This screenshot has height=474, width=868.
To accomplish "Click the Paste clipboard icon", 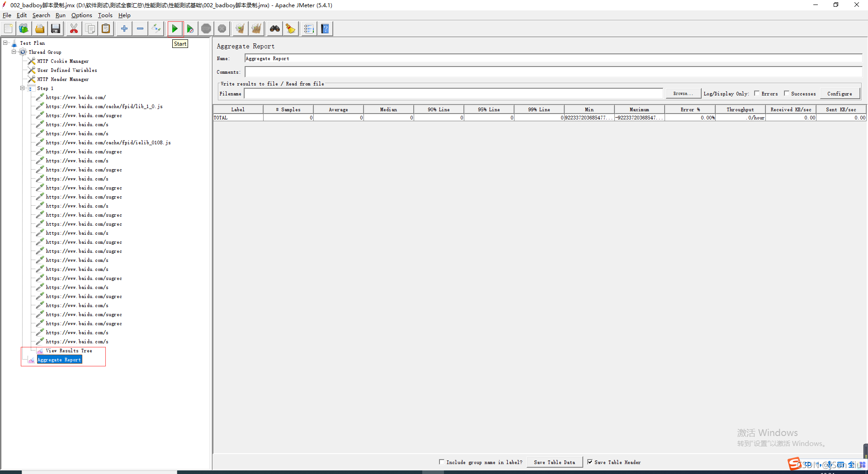I will click(x=106, y=29).
